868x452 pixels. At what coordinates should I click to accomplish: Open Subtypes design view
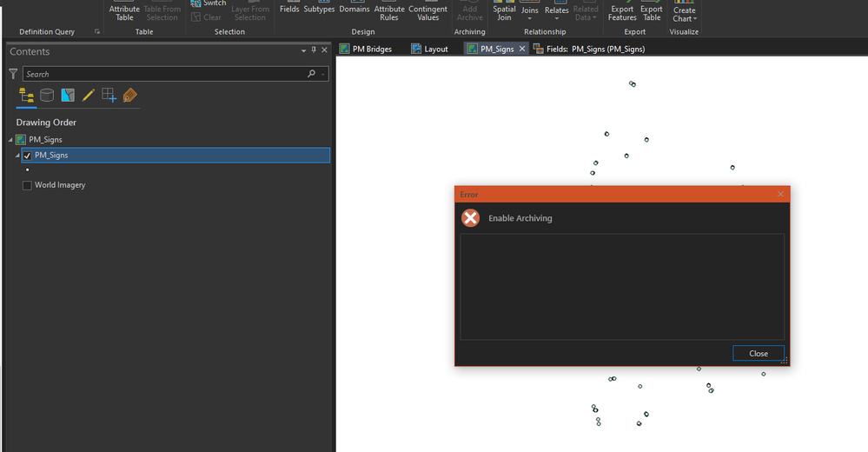point(319,8)
